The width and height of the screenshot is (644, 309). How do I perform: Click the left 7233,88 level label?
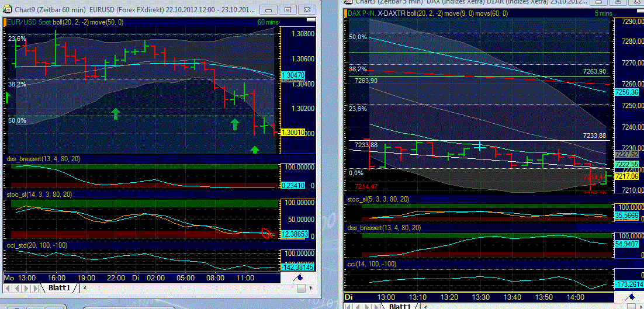point(366,145)
